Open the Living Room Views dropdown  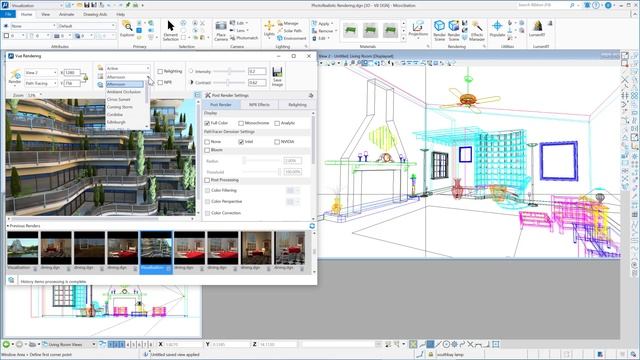click(x=69, y=344)
